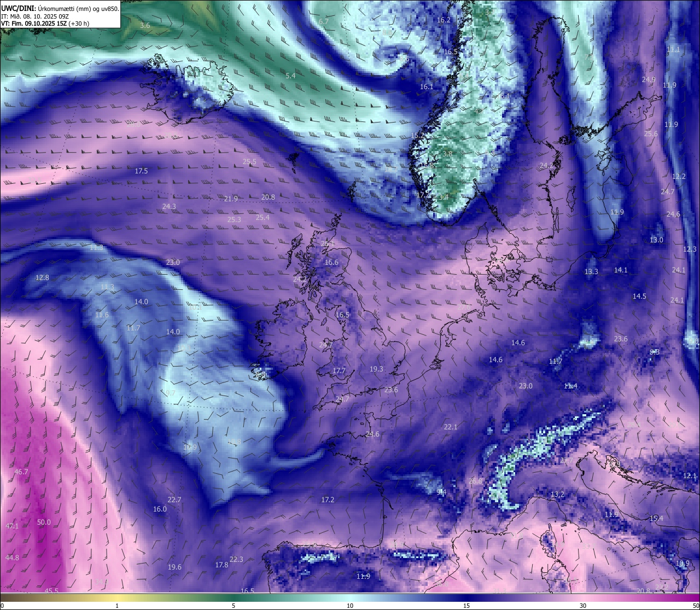Click the 12.8 value label
Image resolution: width=700 pixels, height=610 pixels.
[x=42, y=277]
